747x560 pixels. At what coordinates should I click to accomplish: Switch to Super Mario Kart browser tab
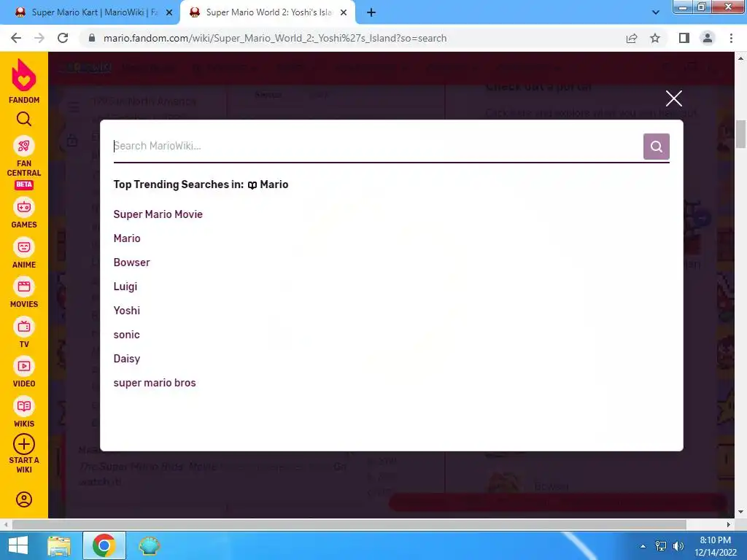click(90, 12)
